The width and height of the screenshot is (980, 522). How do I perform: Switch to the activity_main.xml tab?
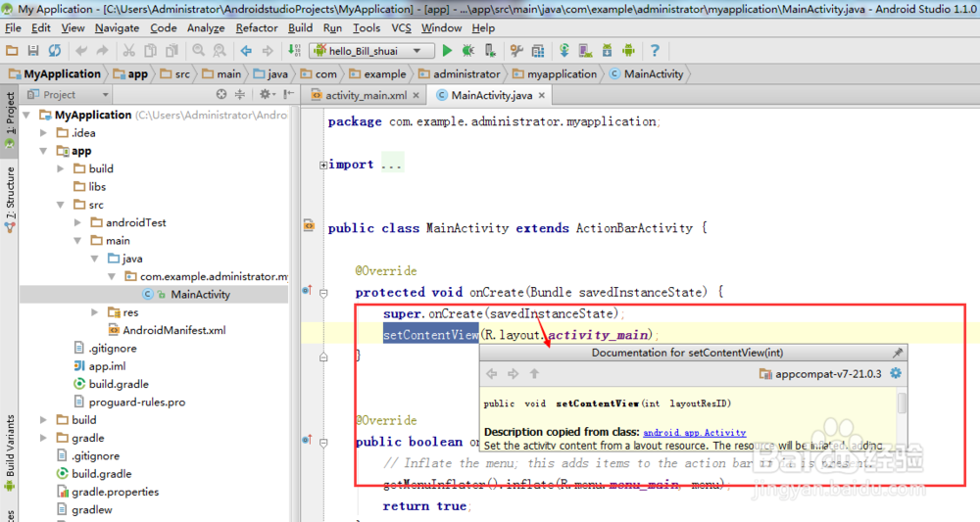click(x=366, y=95)
